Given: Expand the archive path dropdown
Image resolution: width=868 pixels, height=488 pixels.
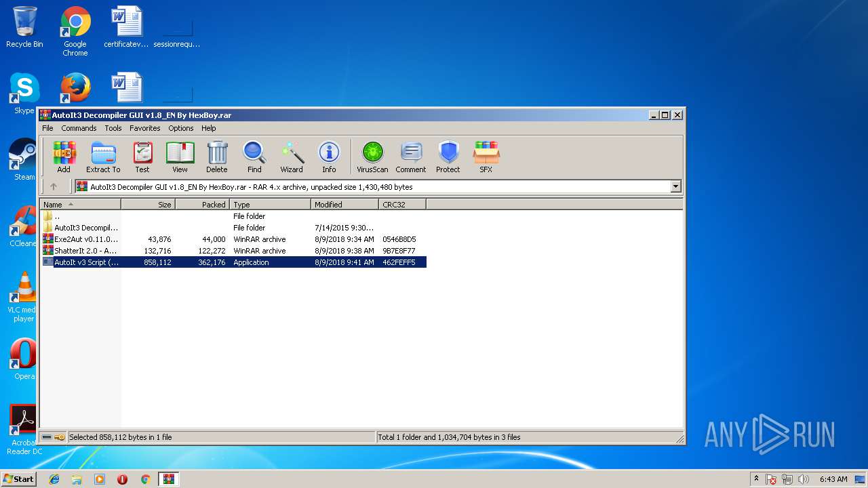Looking at the screenshot, I should (x=675, y=186).
